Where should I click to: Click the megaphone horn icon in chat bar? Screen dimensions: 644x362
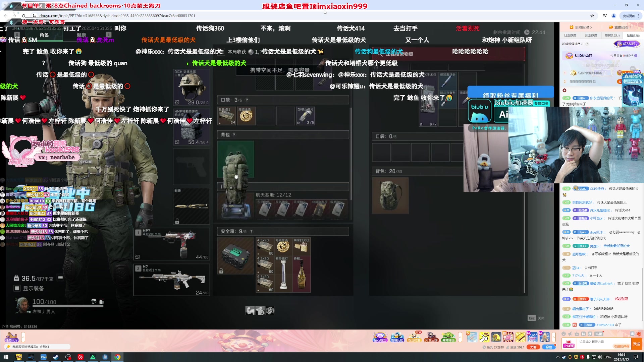[x=570, y=334]
